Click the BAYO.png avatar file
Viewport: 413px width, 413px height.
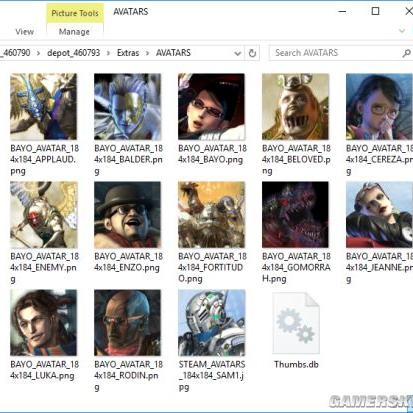click(211, 107)
